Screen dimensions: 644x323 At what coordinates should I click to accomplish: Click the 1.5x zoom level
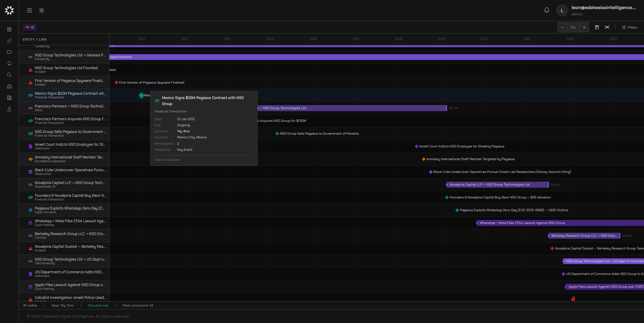[x=573, y=27]
